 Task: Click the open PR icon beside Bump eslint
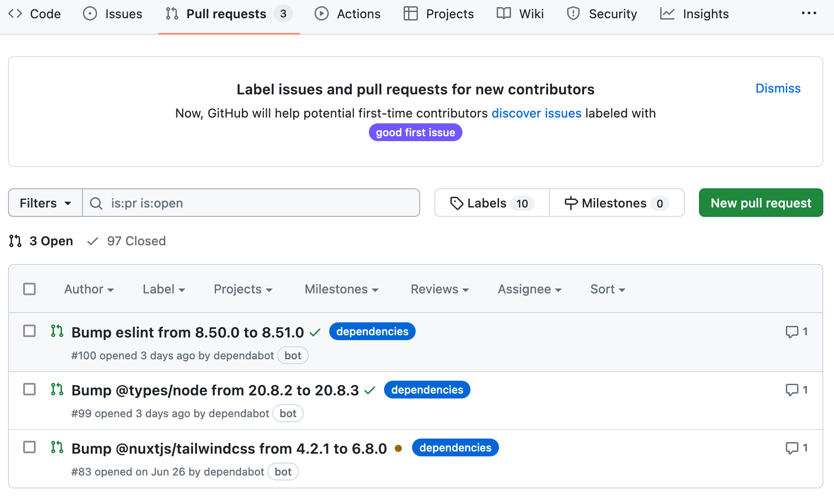click(57, 331)
